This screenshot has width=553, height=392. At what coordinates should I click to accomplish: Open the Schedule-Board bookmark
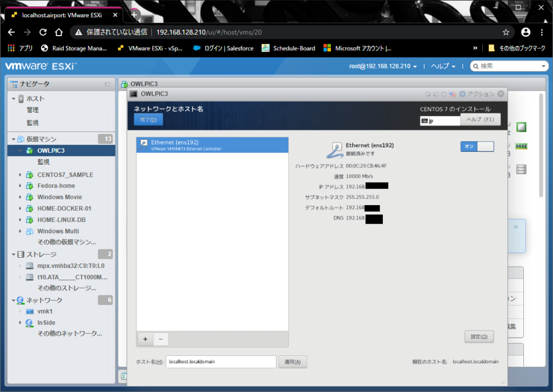click(288, 48)
